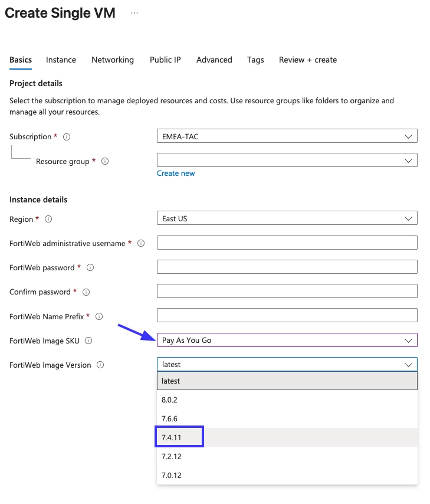
Task: Open the Resource group dropdown
Action: tap(287, 160)
